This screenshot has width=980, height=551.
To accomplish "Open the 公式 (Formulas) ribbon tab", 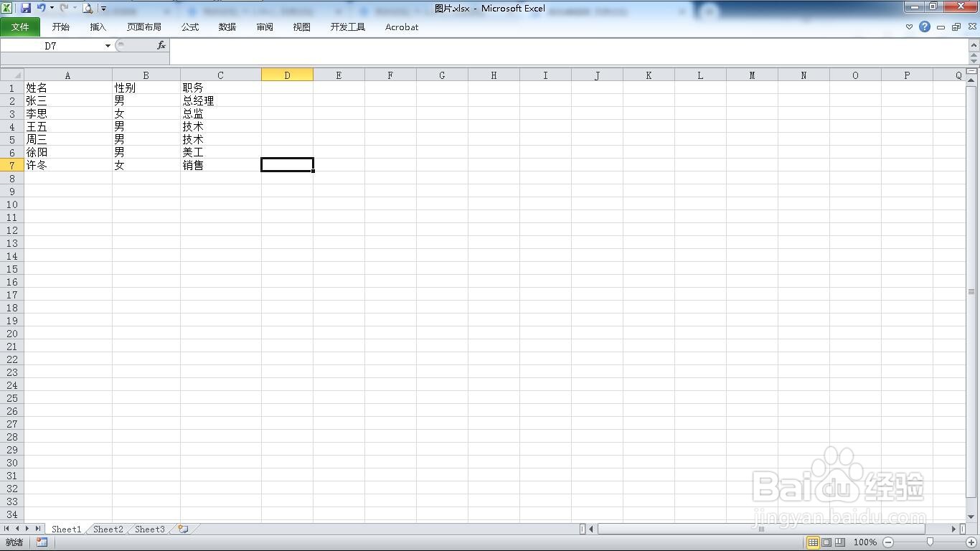I will coord(189,27).
